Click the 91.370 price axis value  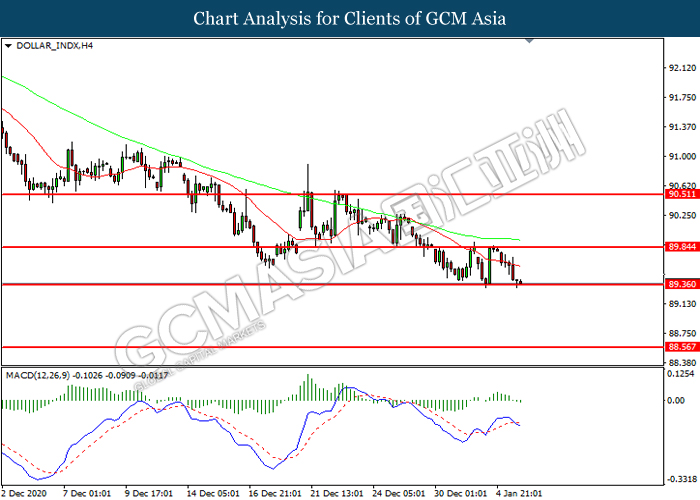coord(682,127)
